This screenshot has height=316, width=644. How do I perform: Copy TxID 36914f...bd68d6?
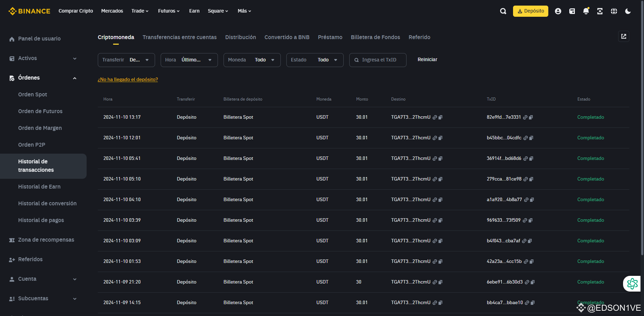(531, 159)
